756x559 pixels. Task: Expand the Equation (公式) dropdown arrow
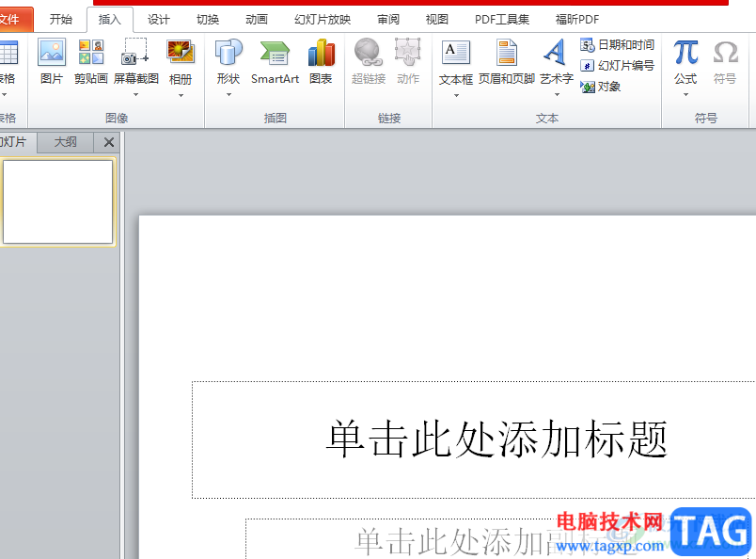click(685, 95)
